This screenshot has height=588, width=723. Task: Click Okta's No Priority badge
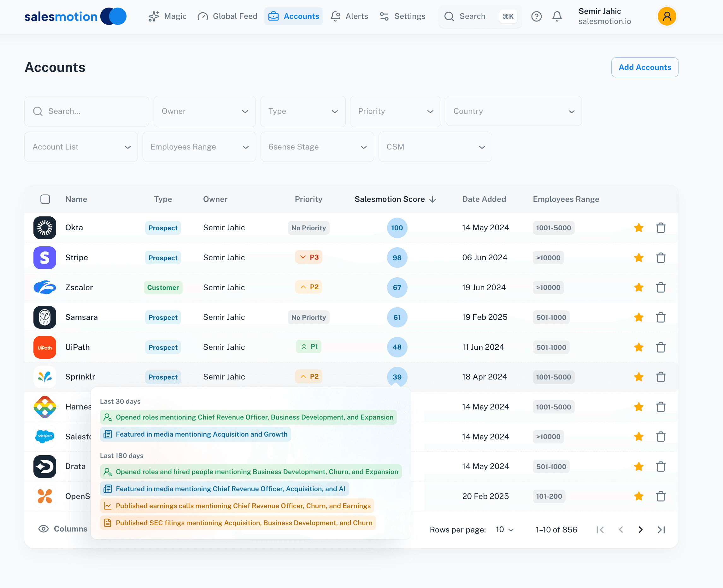tap(308, 228)
